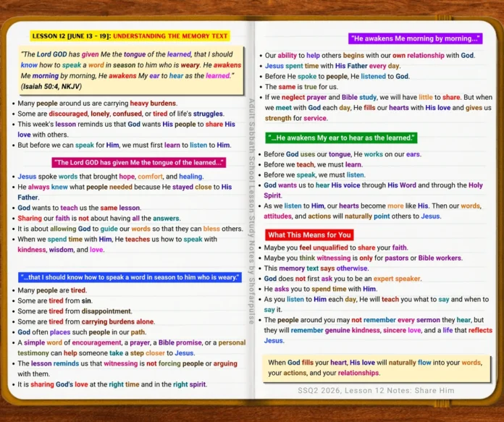Viewport: 504px width, 422px height.
Task: Select bullet 'Some are discouraged, lonely, confused, or tired'
Action: pyautogui.click(x=121, y=114)
